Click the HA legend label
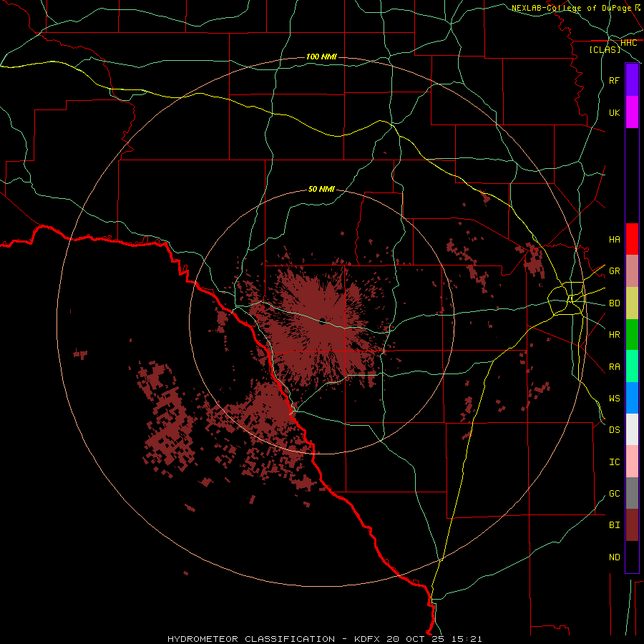The image size is (644, 644). coord(614,239)
